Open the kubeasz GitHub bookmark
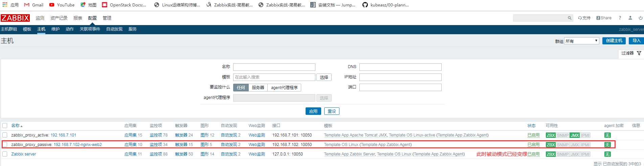The image size is (644, 166). 385,5
